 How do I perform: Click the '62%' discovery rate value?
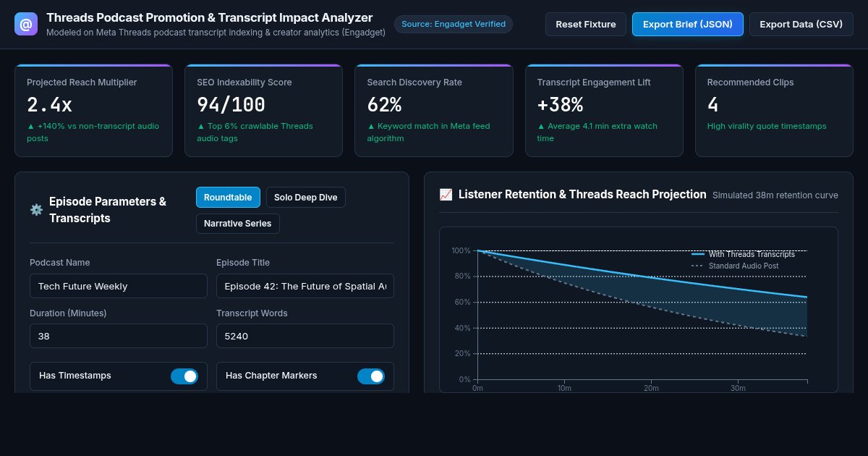pos(384,105)
